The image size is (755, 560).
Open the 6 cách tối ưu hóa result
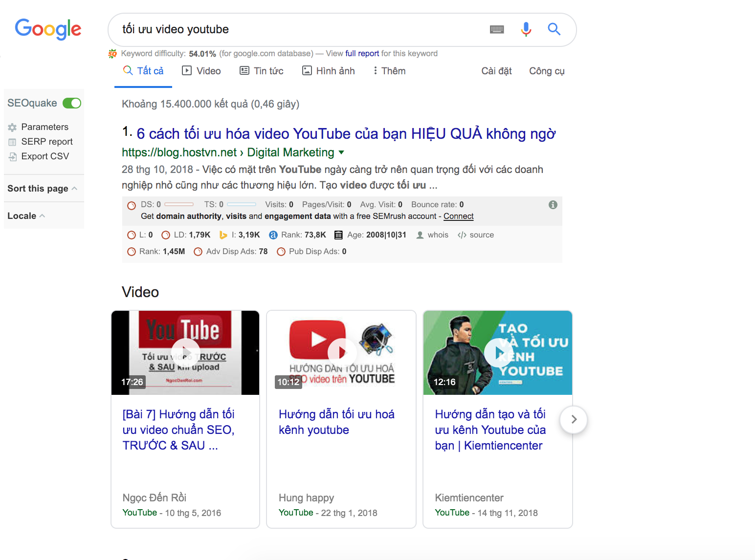pos(346,133)
